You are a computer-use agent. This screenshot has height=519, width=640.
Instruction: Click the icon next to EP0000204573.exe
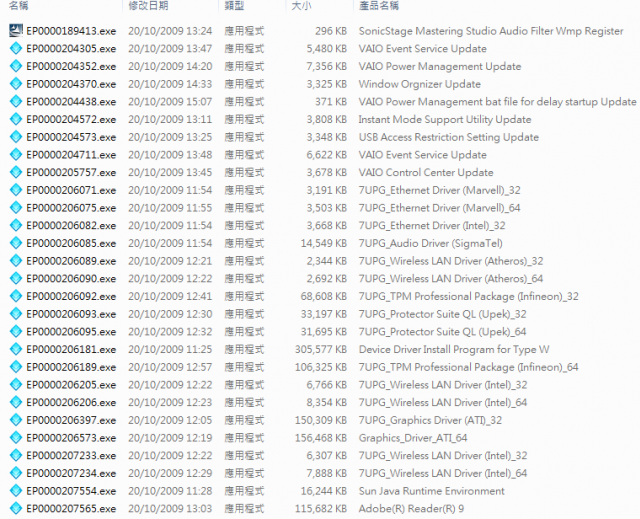pyautogui.click(x=16, y=137)
